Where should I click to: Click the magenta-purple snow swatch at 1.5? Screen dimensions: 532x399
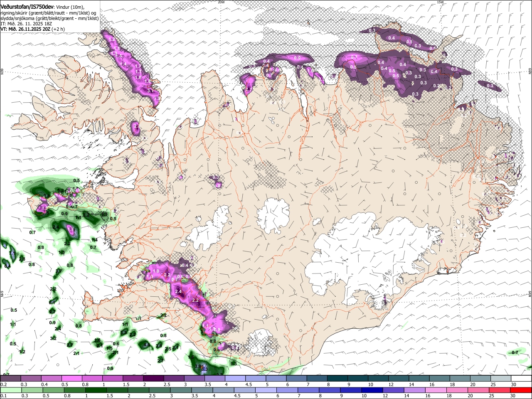click(x=133, y=378)
